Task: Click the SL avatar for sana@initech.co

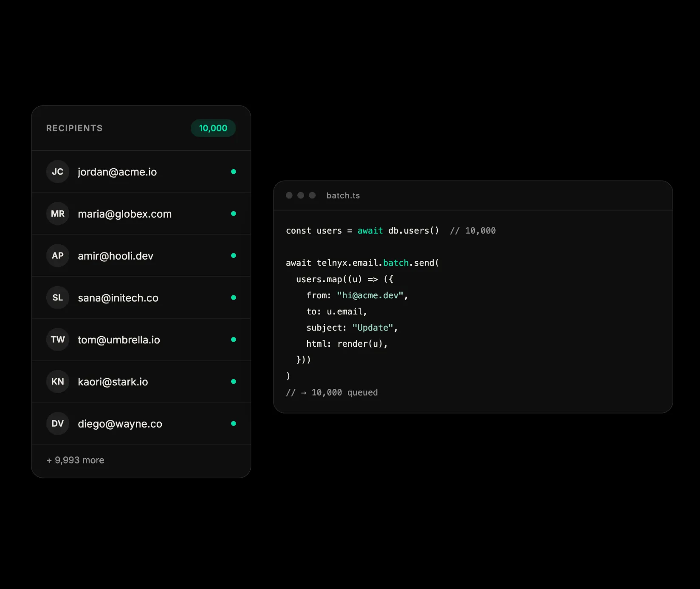Action: 58,297
